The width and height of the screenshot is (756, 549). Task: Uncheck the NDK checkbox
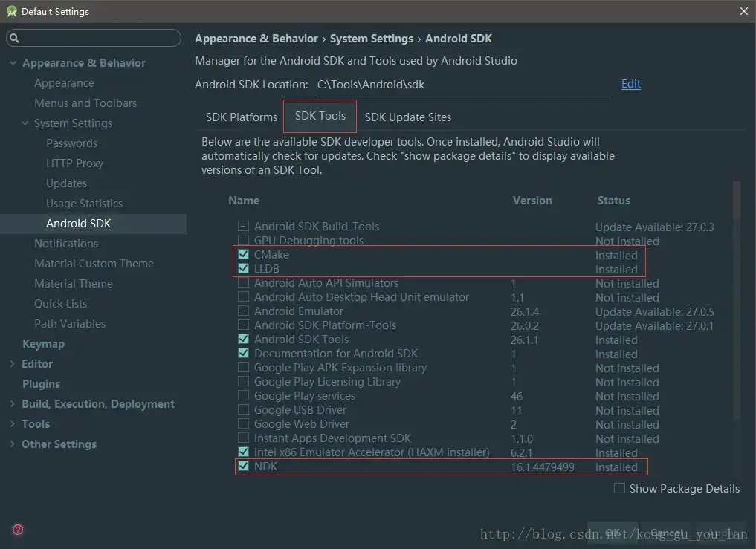pos(244,466)
